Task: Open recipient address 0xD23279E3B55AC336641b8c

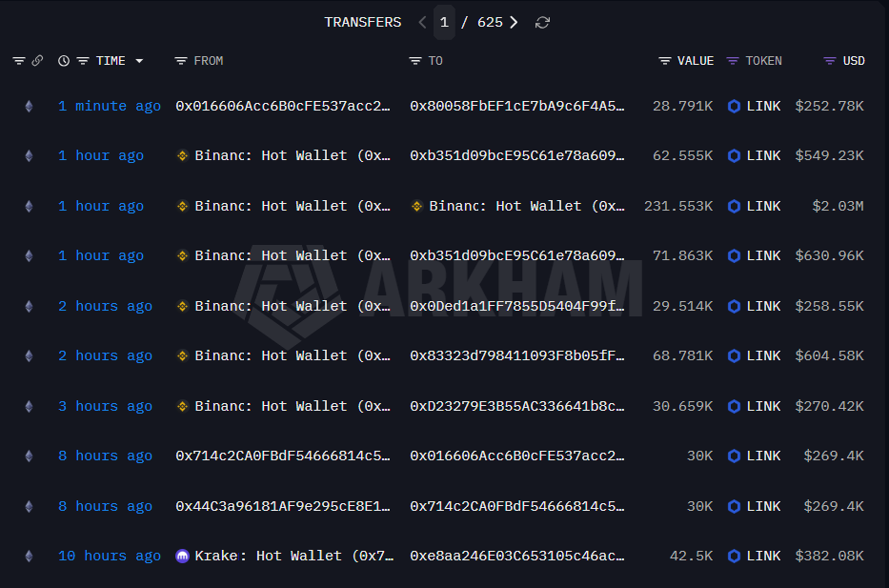Action: point(517,406)
